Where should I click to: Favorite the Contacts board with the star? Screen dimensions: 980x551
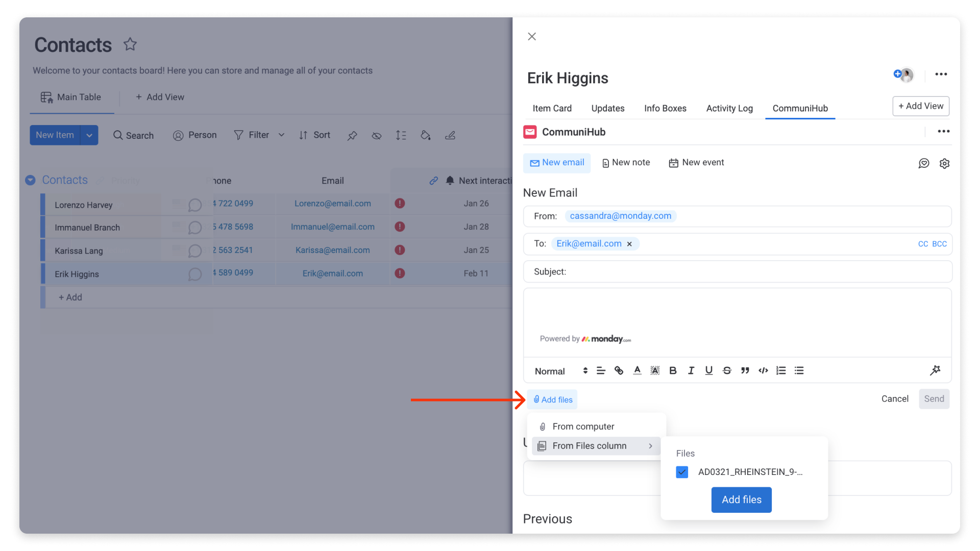130,44
